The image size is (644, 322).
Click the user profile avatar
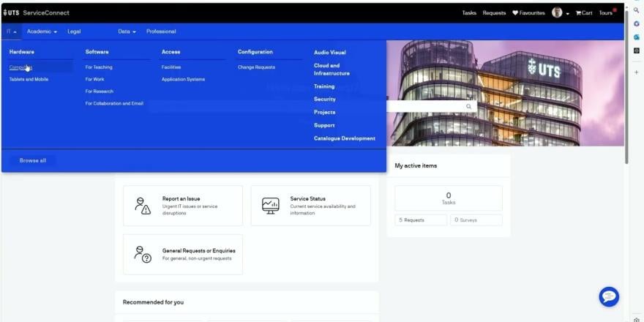tap(558, 12)
